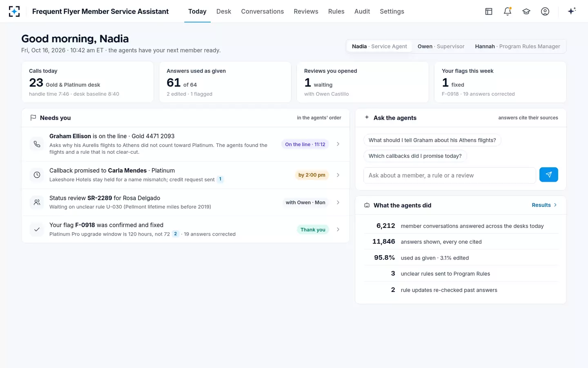Screen dimensions: 588x368
Task: Click the clock icon for Carla Mendes callback
Action: pyautogui.click(x=37, y=175)
